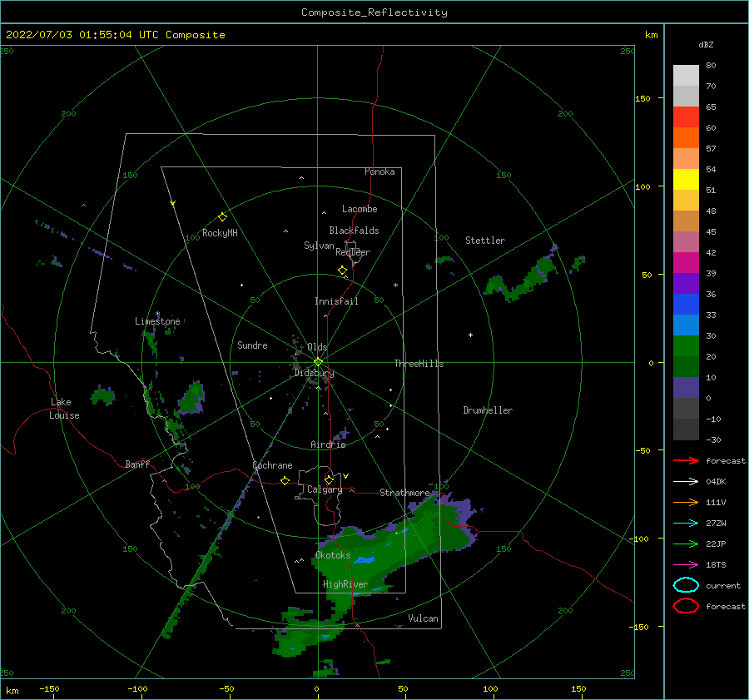This screenshot has height=700, width=749.
Task: Click the cyan 27ZW arrow in legend
Action: coord(686,524)
